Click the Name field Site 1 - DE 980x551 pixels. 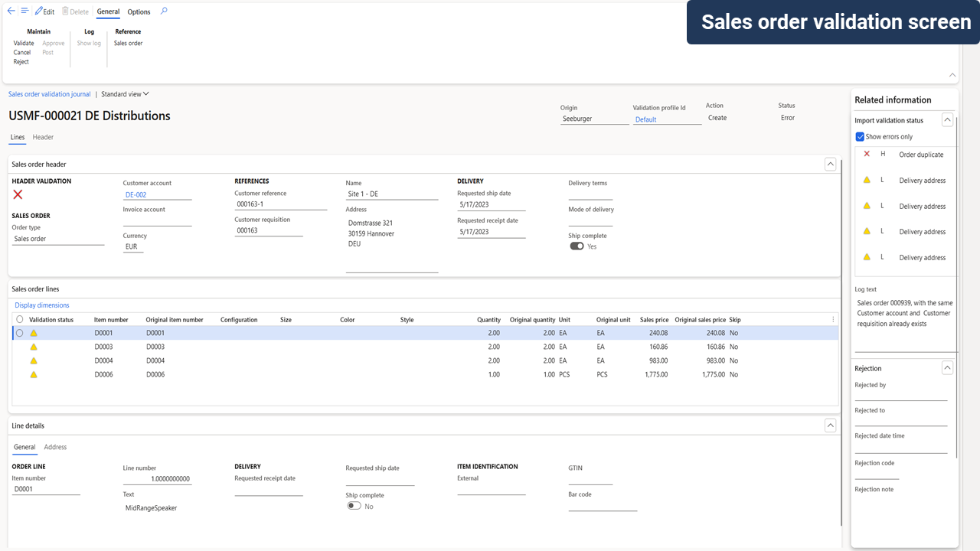(x=392, y=194)
